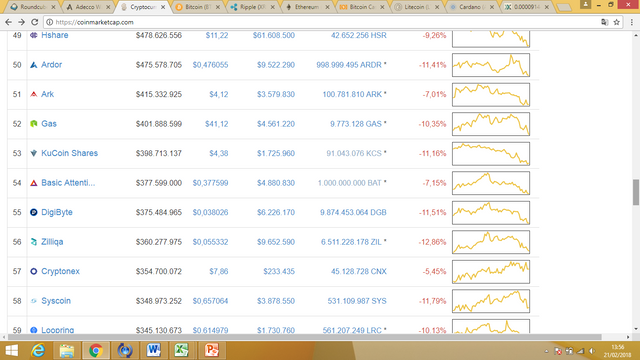Click the DigiByte coin logo icon
Image resolution: width=640 pixels, height=360 pixels.
[34, 212]
